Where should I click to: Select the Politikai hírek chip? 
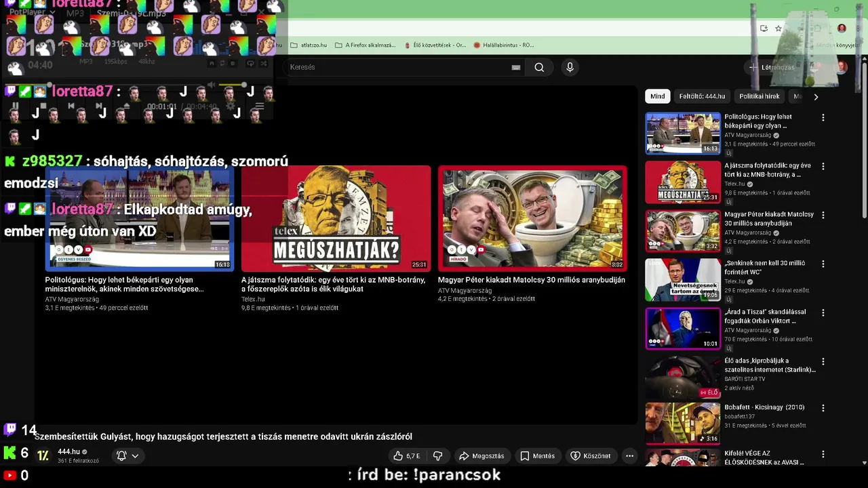[759, 96]
